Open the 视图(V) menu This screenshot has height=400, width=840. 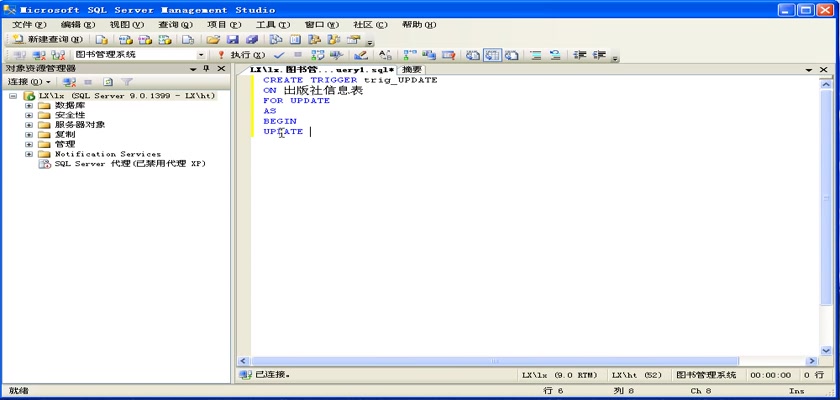[126, 25]
